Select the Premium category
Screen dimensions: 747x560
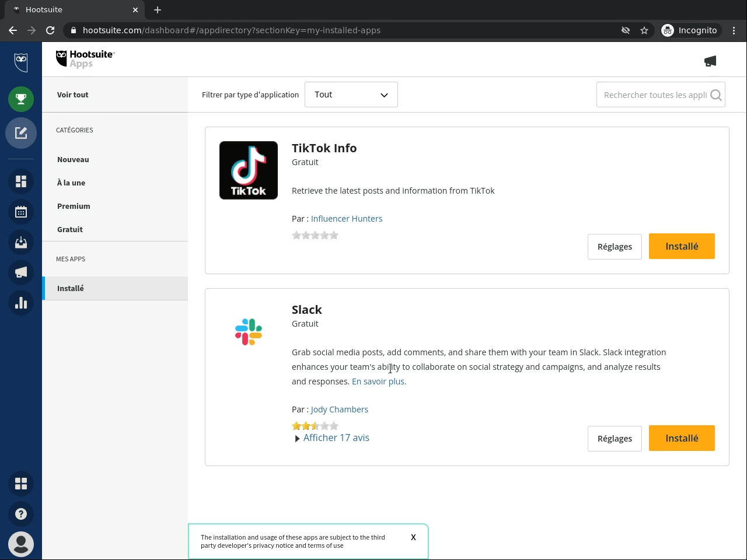[x=74, y=206]
